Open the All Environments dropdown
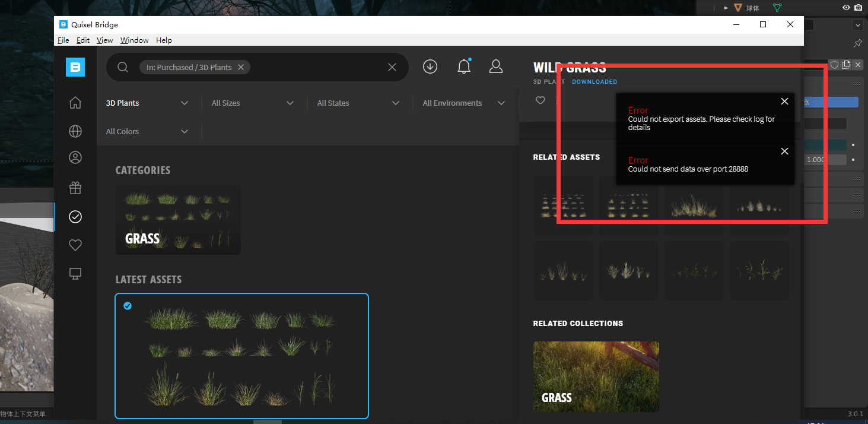Screen dimensions: 868x424 464,103
